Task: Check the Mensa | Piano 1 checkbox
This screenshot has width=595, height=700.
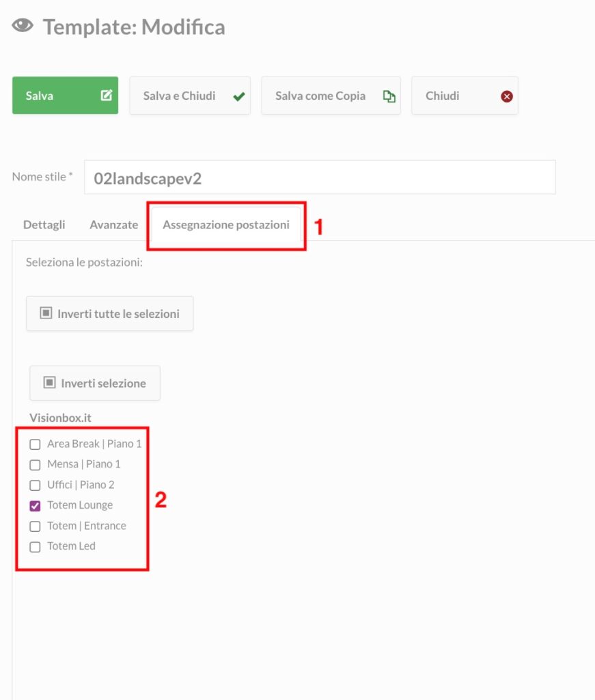Action: [x=35, y=465]
